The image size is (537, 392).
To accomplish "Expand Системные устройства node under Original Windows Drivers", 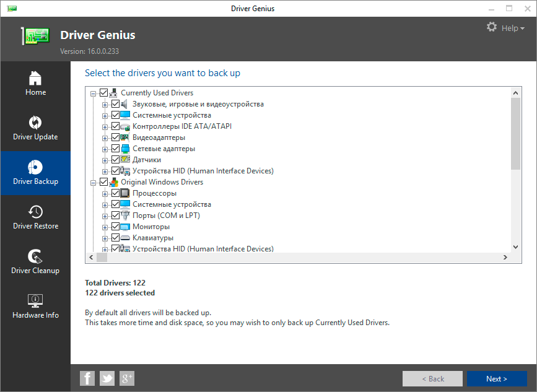I will (x=105, y=205).
